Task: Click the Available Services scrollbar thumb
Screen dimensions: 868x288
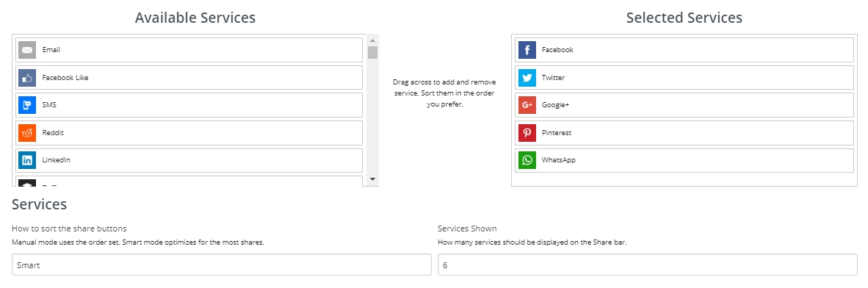Action: pos(372,53)
